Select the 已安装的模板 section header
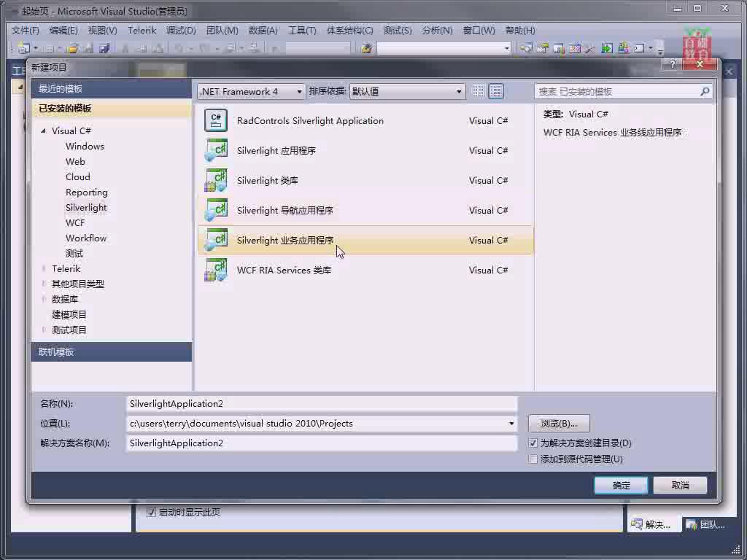This screenshot has height=560, width=747. point(112,109)
